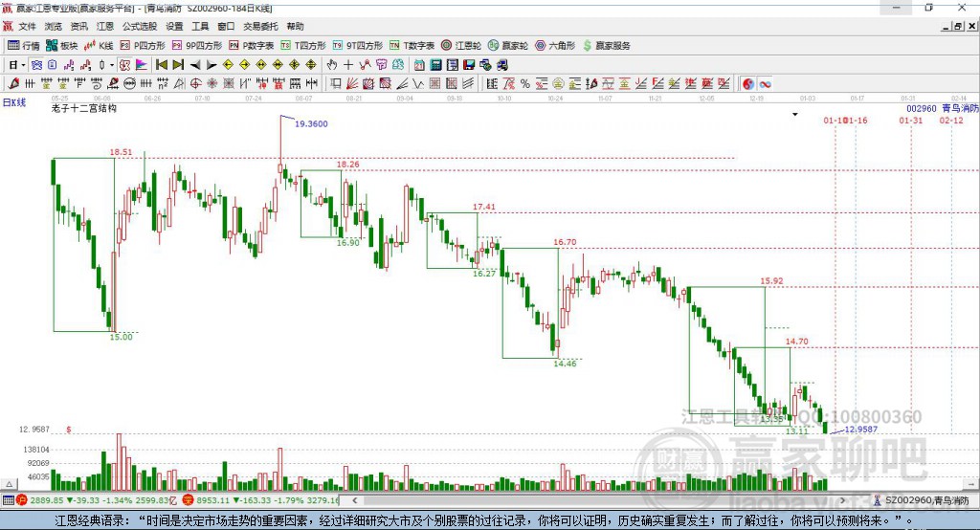Viewport: 980px width, 530px height.
Task: Step left with black arrow icon
Action: tap(195, 65)
